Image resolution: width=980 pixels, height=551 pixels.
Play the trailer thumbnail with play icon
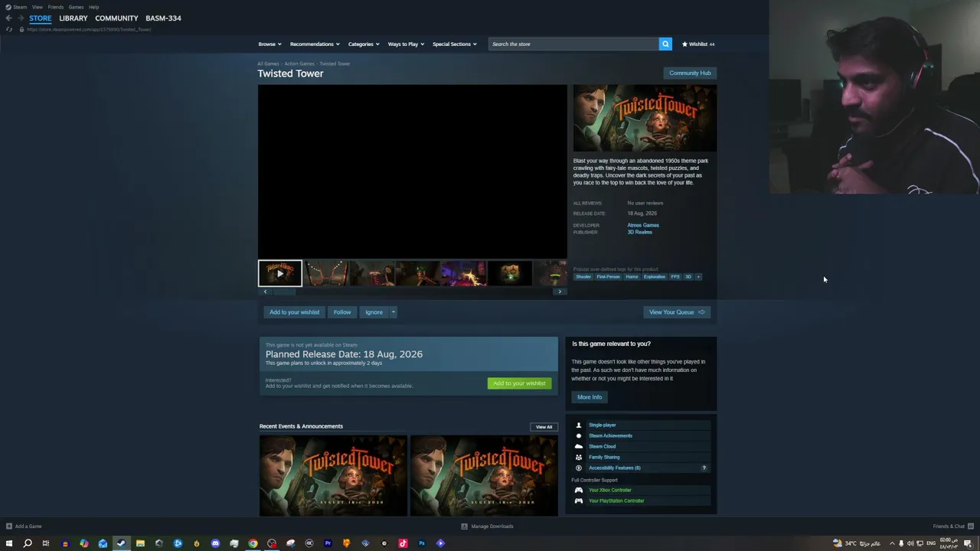(x=280, y=274)
